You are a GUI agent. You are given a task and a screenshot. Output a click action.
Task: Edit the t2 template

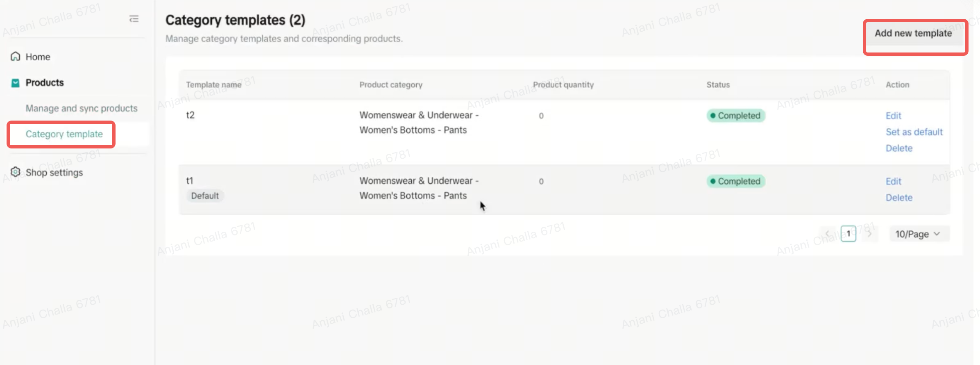(893, 116)
